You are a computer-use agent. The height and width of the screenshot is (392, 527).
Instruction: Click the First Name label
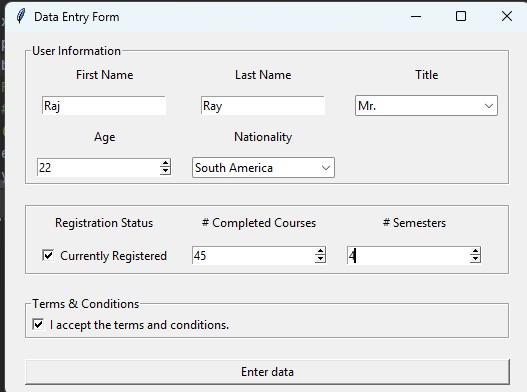(x=105, y=75)
